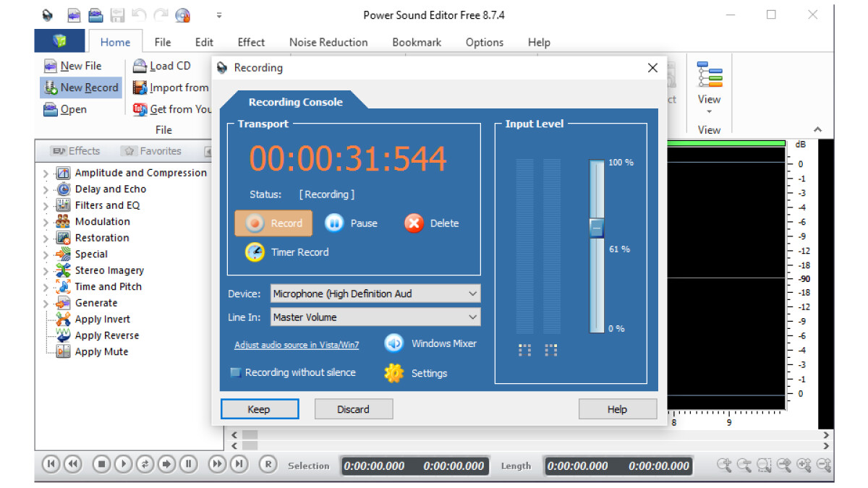
Task: Click Load CD in the ribbon
Action: 162,66
